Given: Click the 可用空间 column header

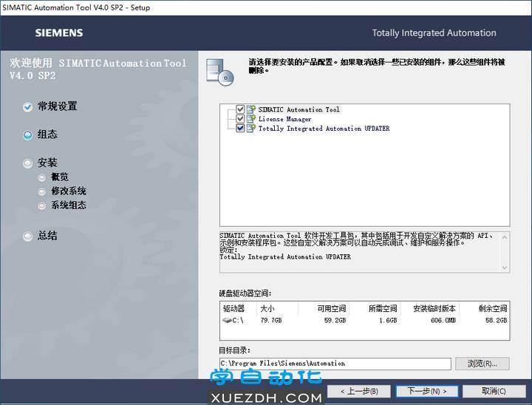Looking at the screenshot, I should [x=332, y=309].
